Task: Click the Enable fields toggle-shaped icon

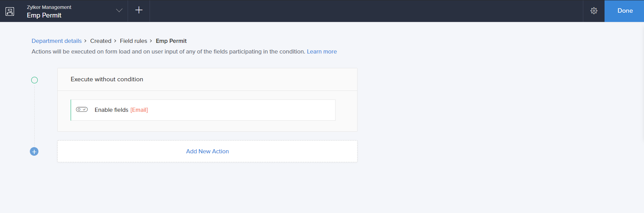Action: click(x=82, y=110)
